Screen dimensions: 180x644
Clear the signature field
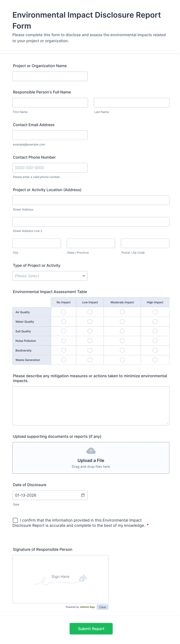pos(103,607)
